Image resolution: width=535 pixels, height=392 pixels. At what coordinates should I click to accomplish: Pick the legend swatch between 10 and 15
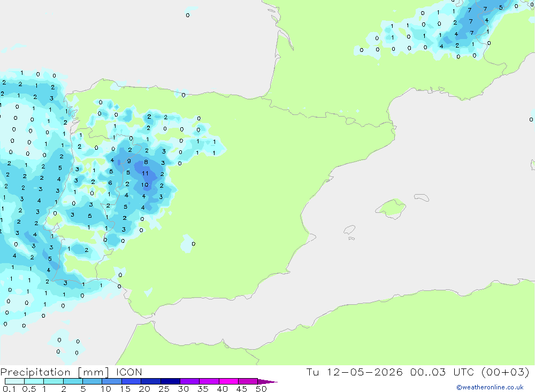click(112, 381)
